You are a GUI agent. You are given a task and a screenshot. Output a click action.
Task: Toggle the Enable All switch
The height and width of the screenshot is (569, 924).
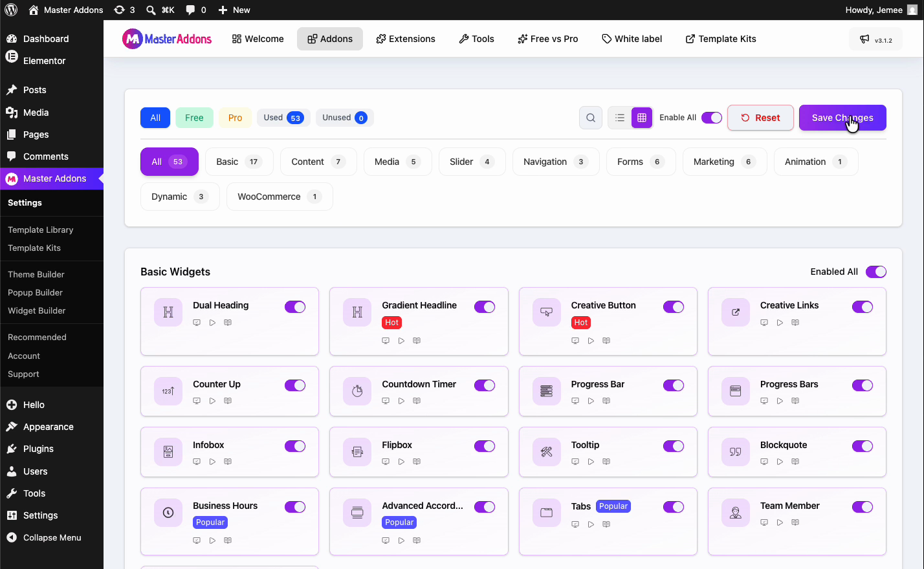coord(712,118)
